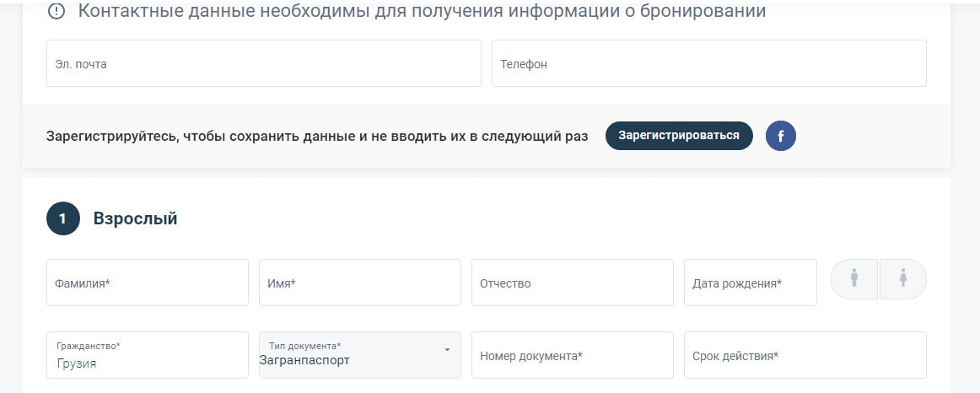The width and height of the screenshot is (980, 393).
Task: Sign up with the Facebook icon
Action: 781,136
